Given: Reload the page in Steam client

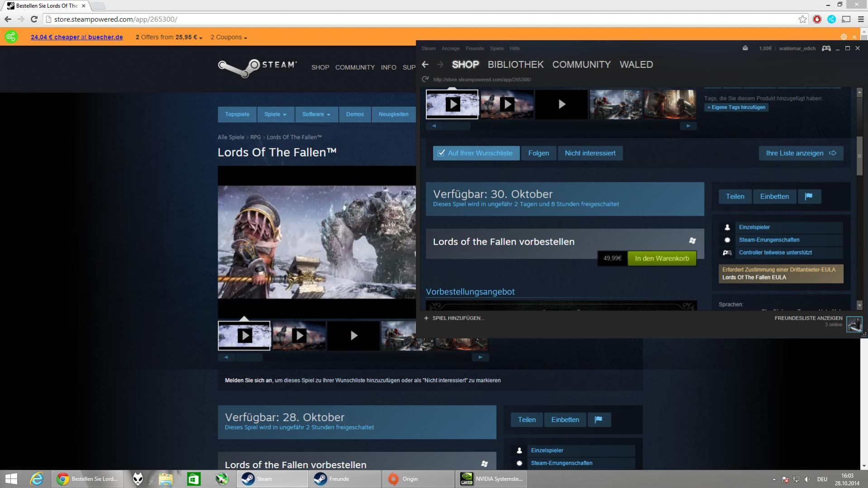Looking at the screenshot, I should point(425,80).
